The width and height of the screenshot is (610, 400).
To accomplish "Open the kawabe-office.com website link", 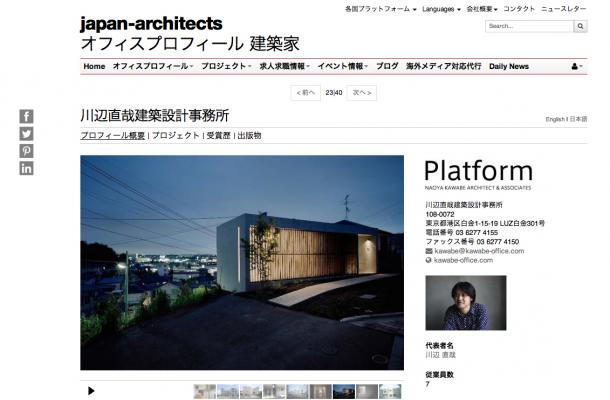I will [463, 260].
